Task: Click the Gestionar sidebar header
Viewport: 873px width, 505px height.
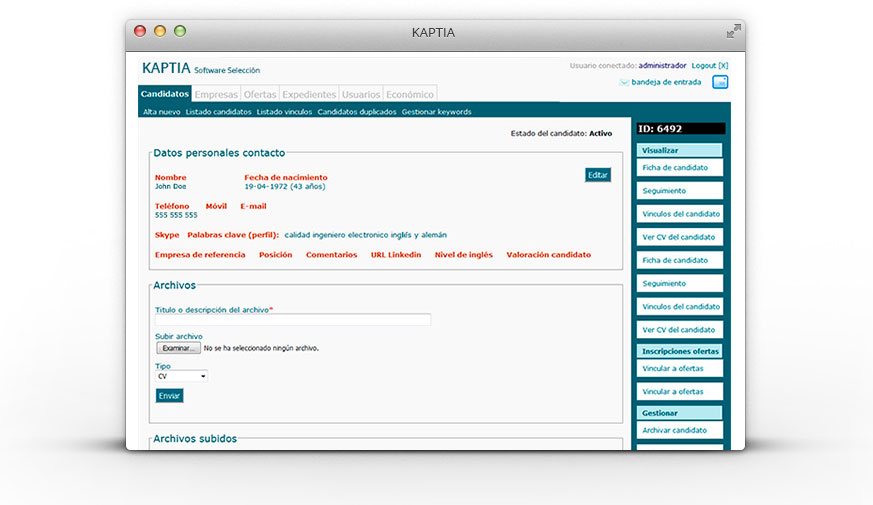Action: click(680, 413)
